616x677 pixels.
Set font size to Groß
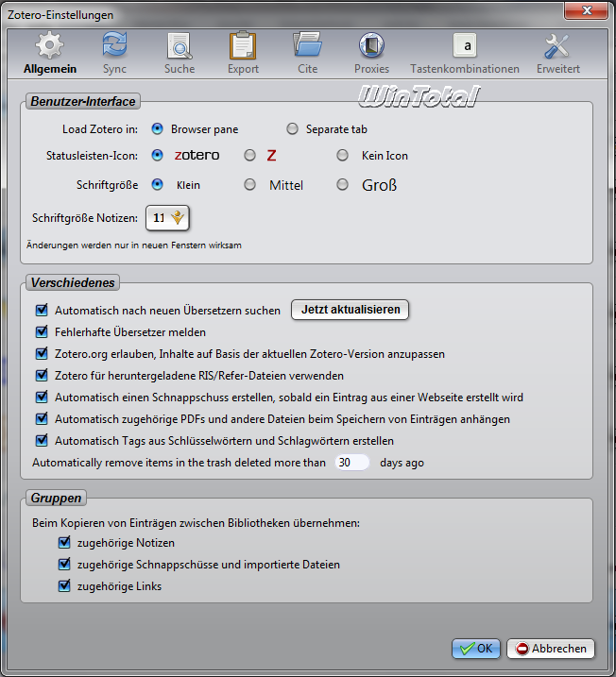tap(343, 185)
